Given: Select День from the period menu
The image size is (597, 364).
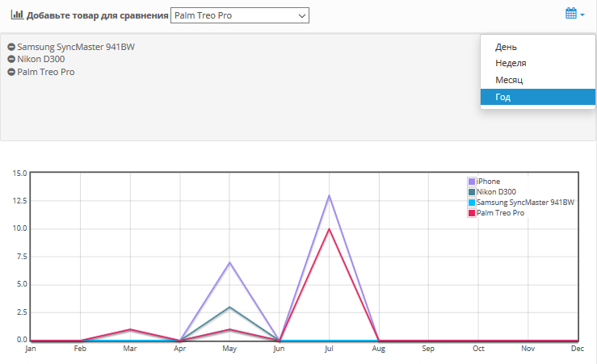Looking at the screenshot, I should [x=507, y=48].
